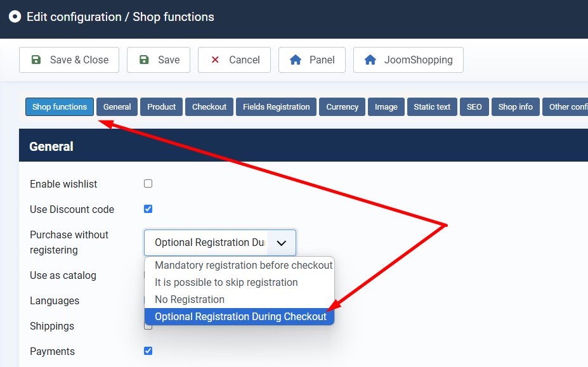This screenshot has height=367, width=588.
Task: Click the red X Cancel icon
Action: (215, 60)
